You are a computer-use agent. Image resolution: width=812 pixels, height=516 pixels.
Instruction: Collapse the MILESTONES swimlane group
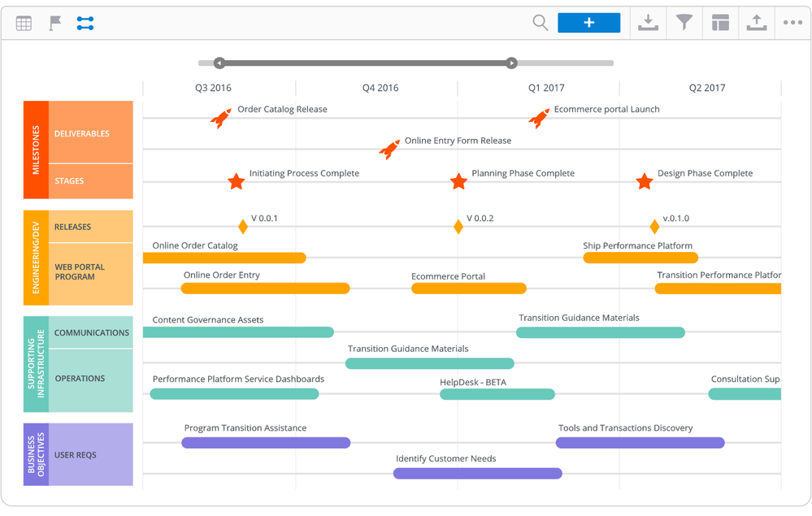click(x=37, y=149)
